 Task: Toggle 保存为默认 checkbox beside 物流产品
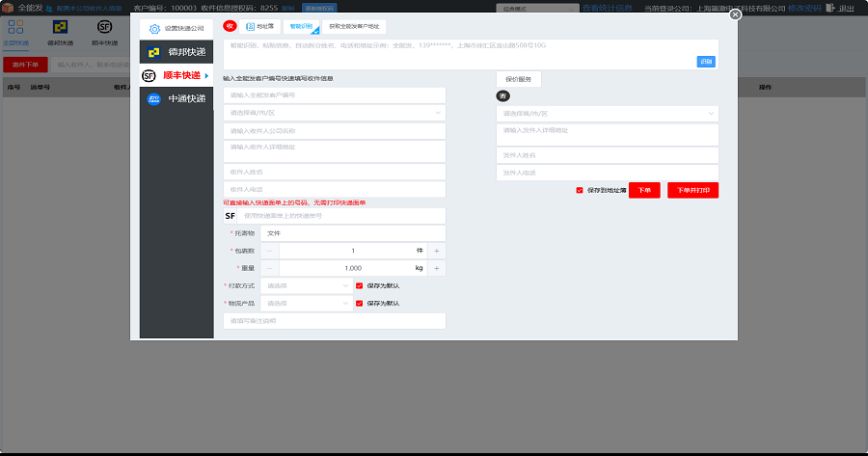coord(360,303)
